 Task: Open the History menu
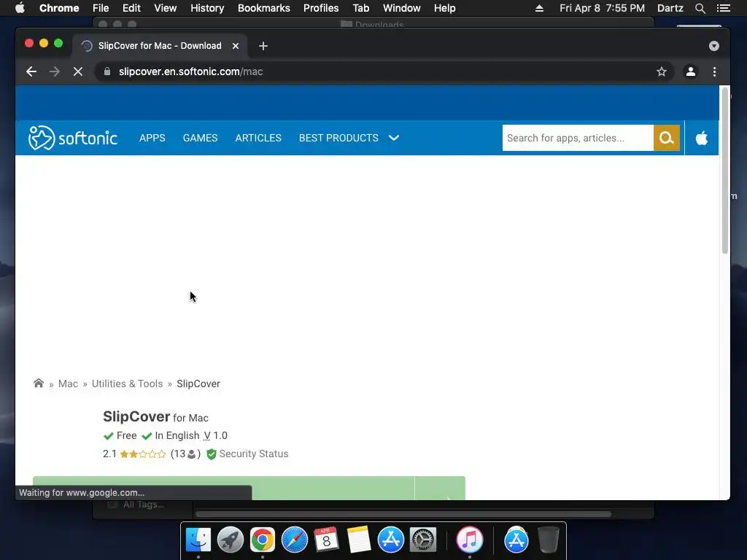(x=207, y=8)
